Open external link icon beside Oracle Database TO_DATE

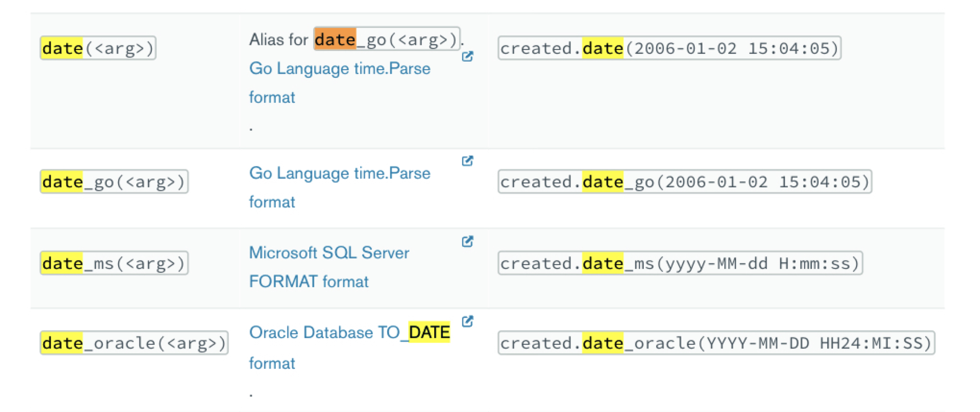pyautogui.click(x=467, y=321)
